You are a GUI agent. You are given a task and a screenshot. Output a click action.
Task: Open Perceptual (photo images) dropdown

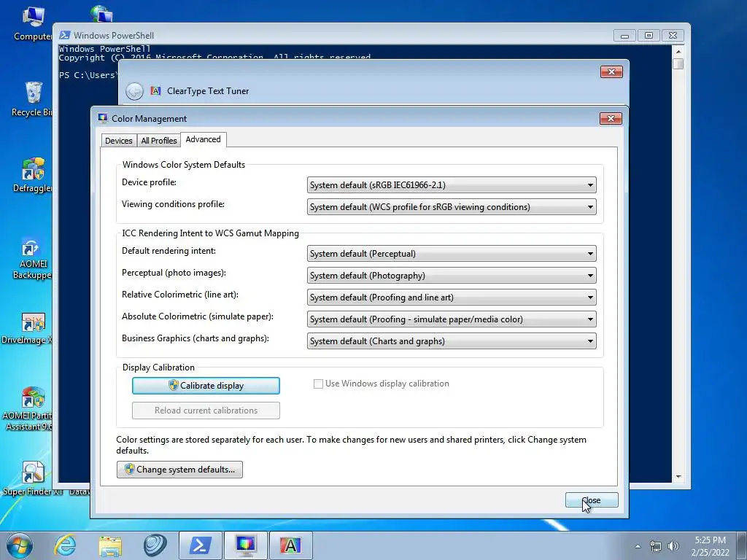coord(451,275)
